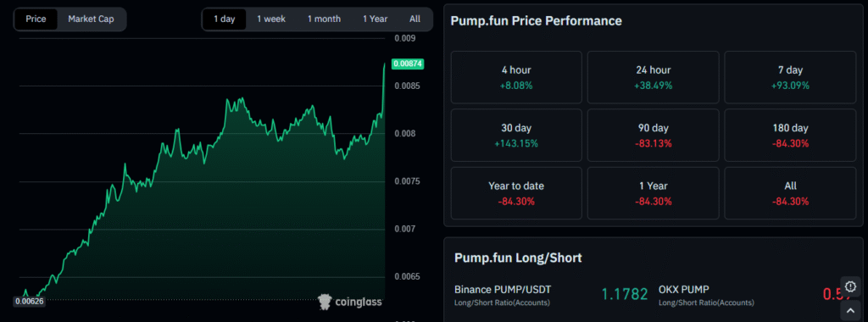Click the 0.008 y-axis label
The height and width of the screenshot is (322, 868).
tap(404, 133)
